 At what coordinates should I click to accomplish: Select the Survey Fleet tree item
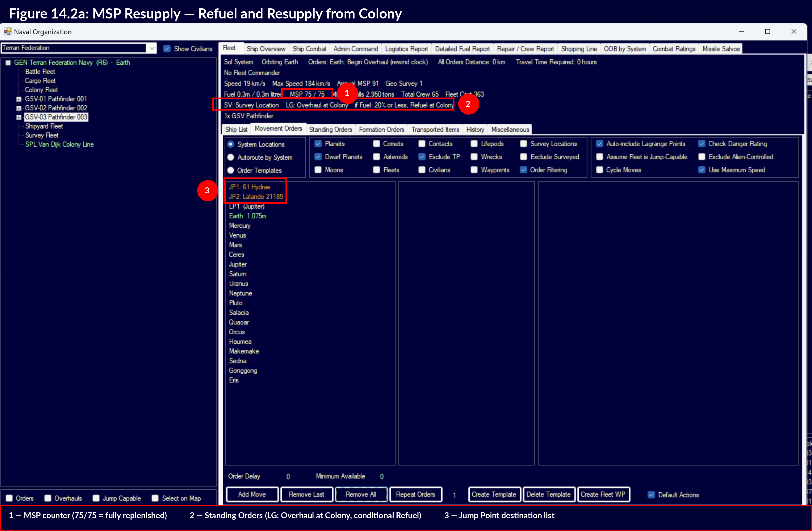[x=42, y=135]
